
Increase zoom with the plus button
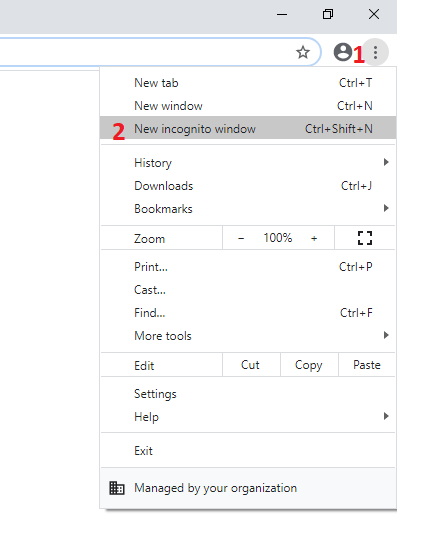click(x=314, y=238)
